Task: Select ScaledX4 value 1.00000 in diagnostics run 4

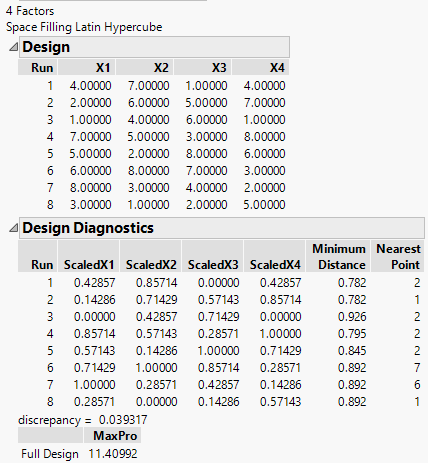Action: [280, 334]
